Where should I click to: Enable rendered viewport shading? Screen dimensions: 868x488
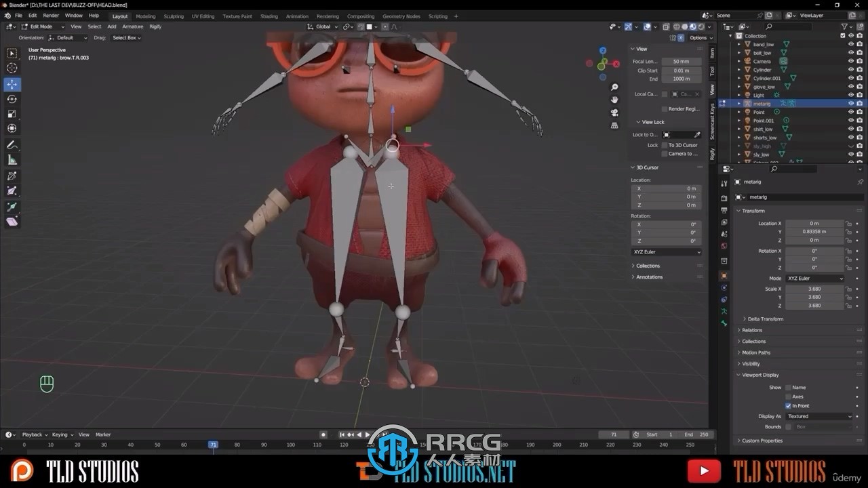700,26
